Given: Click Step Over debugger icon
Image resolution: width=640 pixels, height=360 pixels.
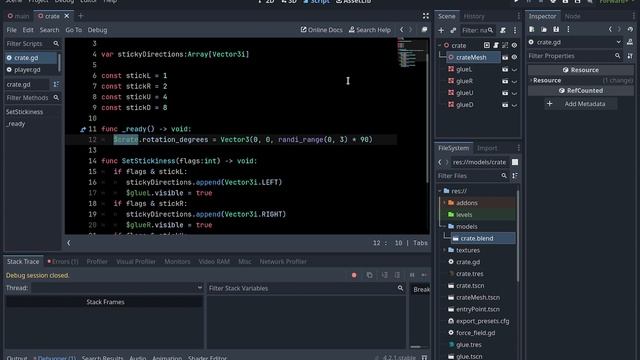Looking at the screenshot, I should [397, 276].
